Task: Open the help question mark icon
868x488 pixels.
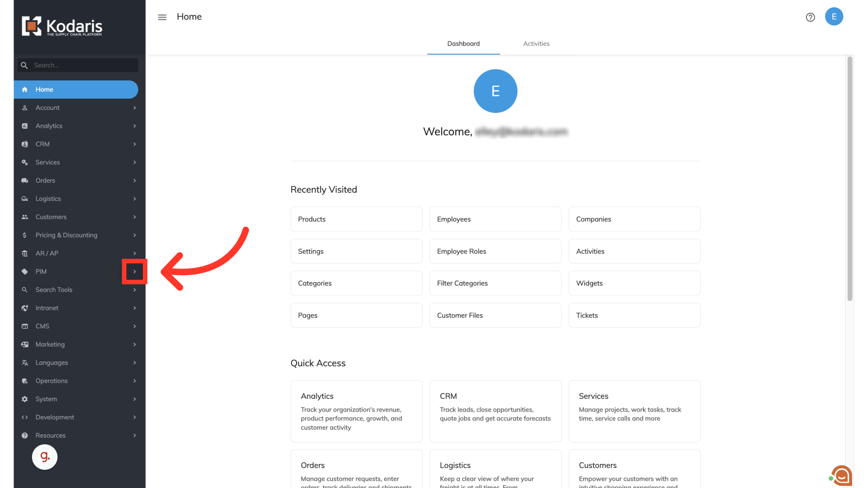Action: coord(810,17)
